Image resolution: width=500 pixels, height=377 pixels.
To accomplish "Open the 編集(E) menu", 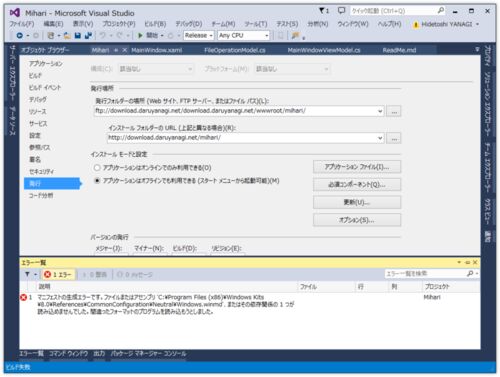I will [53, 24].
